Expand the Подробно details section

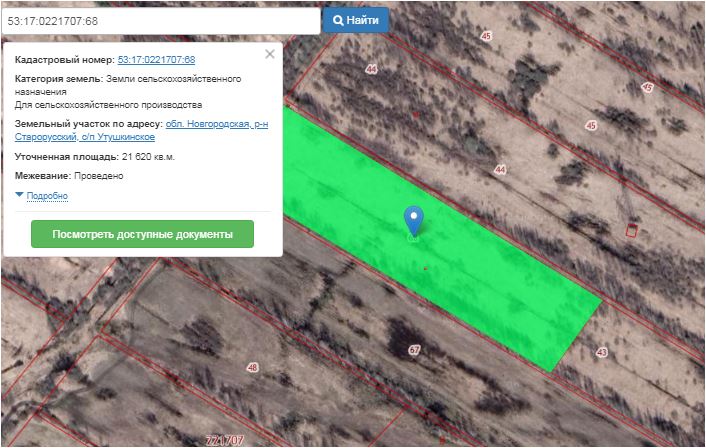tap(46, 196)
